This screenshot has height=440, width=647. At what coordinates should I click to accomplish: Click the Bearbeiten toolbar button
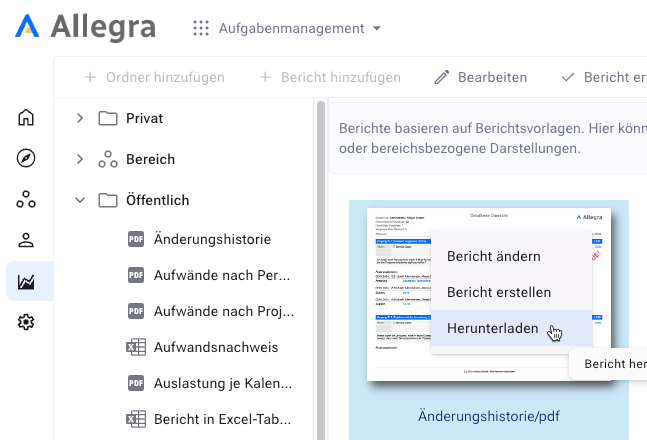(483, 77)
